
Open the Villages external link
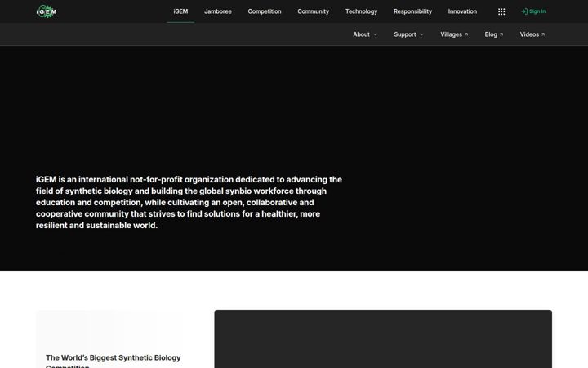pos(454,34)
